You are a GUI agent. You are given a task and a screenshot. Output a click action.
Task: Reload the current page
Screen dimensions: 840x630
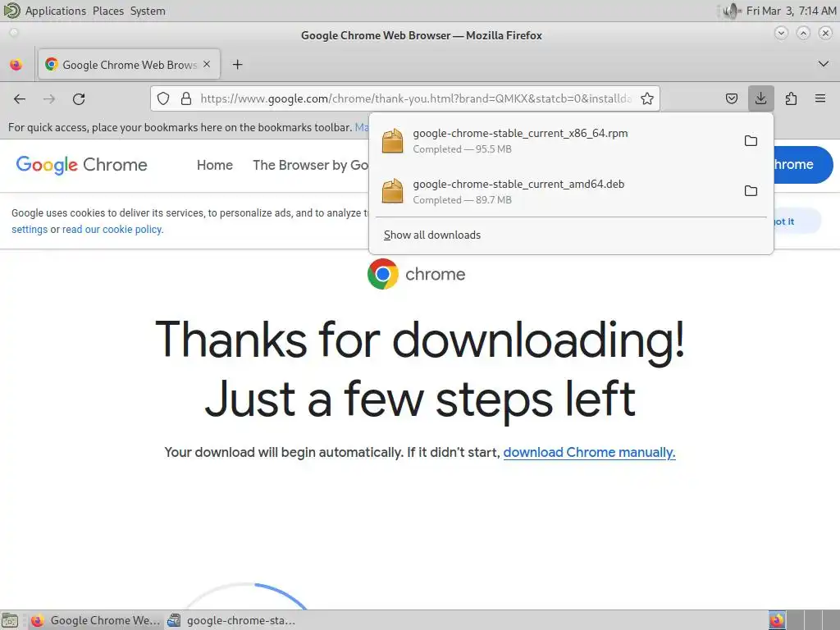click(x=79, y=98)
